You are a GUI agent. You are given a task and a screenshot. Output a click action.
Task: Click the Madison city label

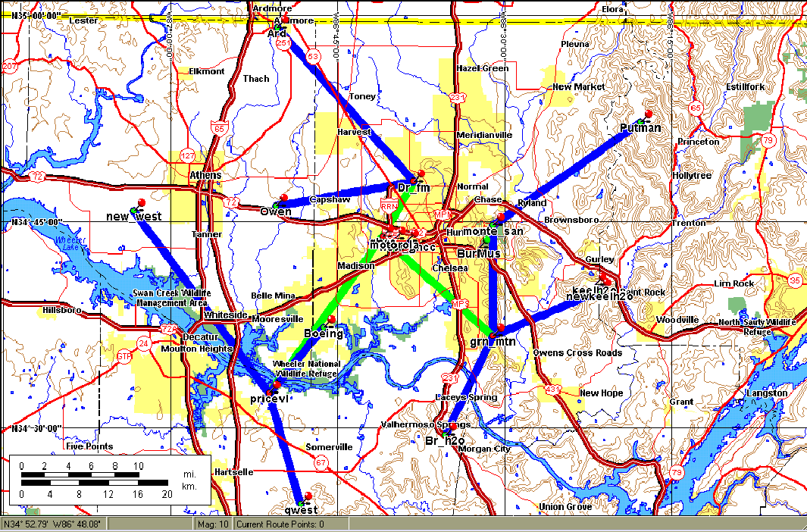tap(355, 266)
